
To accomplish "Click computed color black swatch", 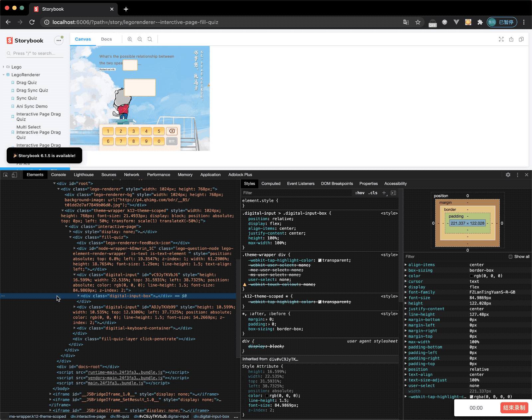I will pos(471,276).
